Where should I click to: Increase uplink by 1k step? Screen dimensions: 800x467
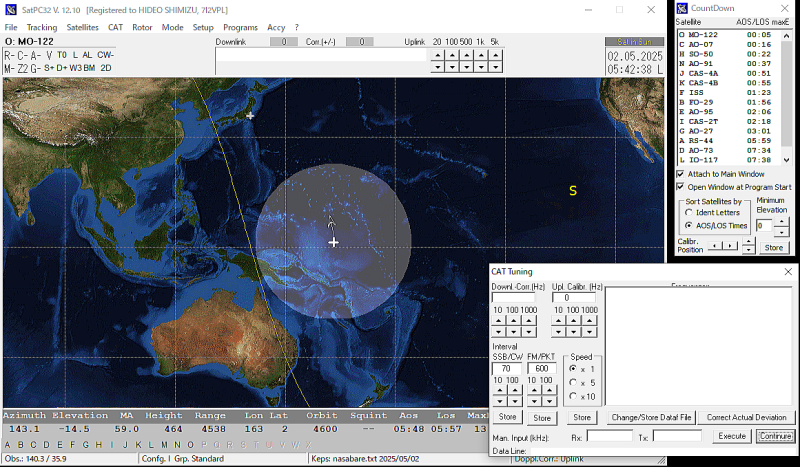pos(481,55)
